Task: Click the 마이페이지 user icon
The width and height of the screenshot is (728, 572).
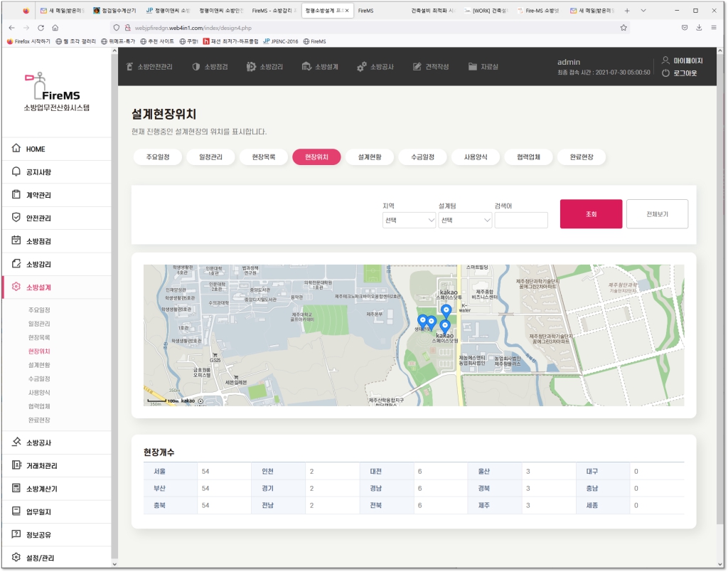Action: point(665,61)
